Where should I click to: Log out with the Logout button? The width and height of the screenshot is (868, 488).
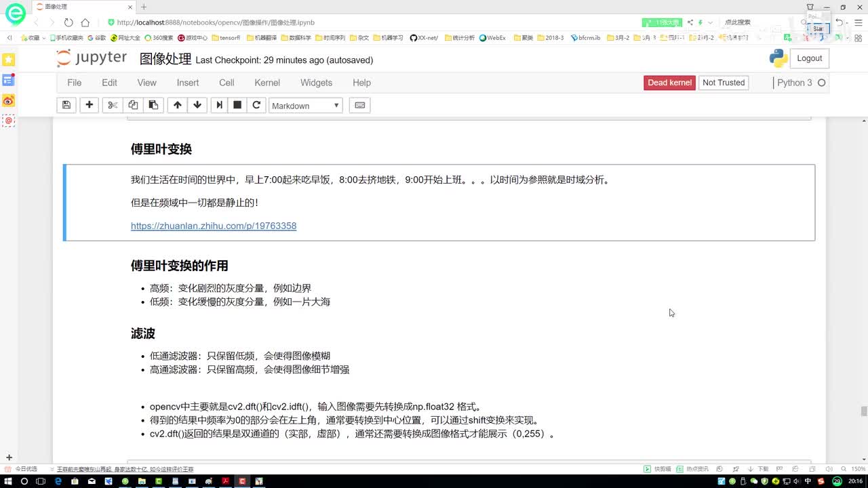tap(809, 58)
